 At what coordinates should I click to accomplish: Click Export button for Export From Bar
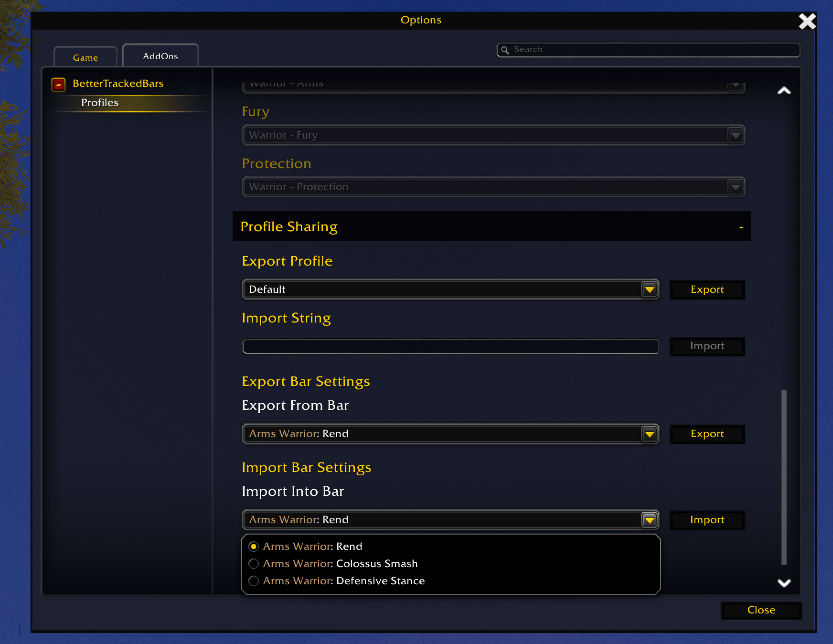point(707,434)
